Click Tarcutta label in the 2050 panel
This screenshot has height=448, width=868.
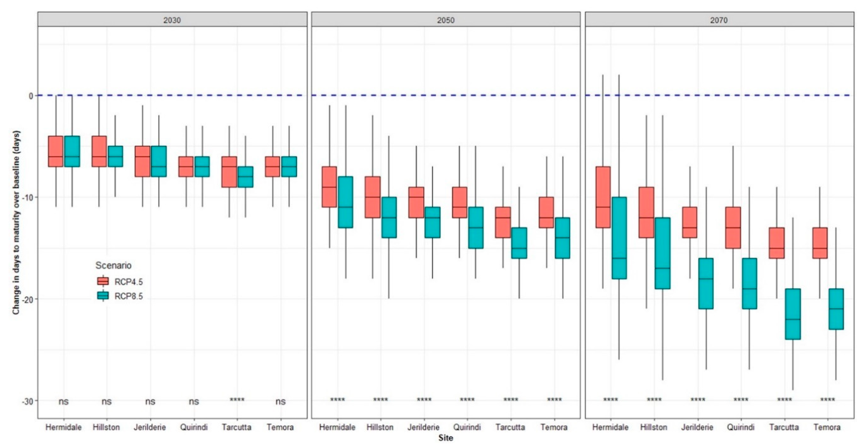coord(510,427)
